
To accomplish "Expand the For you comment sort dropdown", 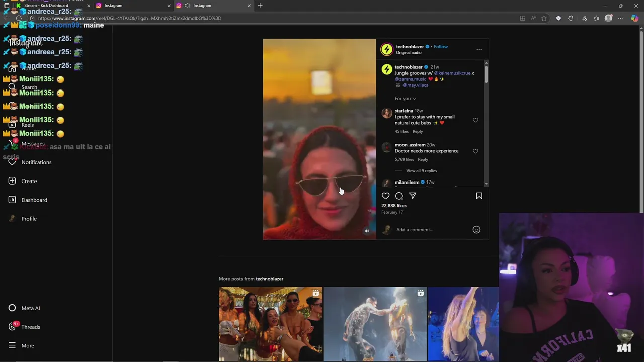I will point(406,99).
